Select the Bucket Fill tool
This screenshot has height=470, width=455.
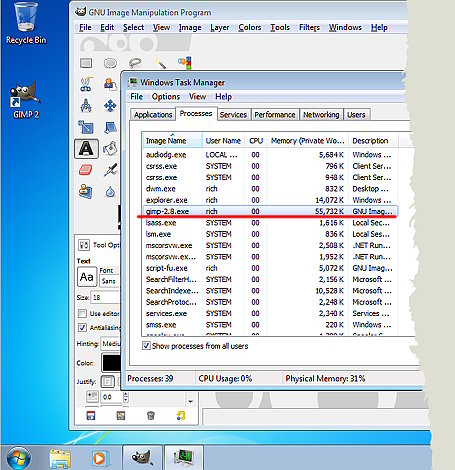tap(110, 149)
